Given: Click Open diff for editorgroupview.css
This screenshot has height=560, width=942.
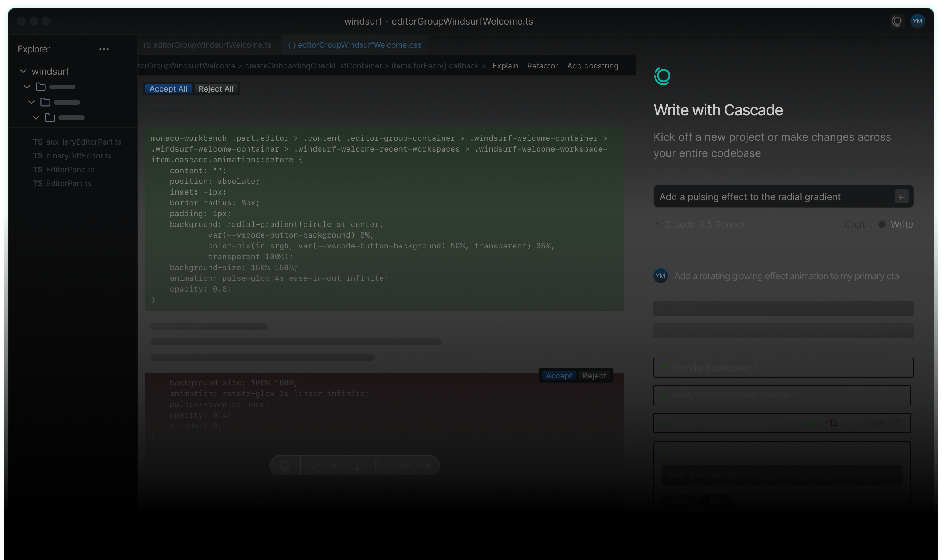Looking at the screenshot, I should 884,423.
